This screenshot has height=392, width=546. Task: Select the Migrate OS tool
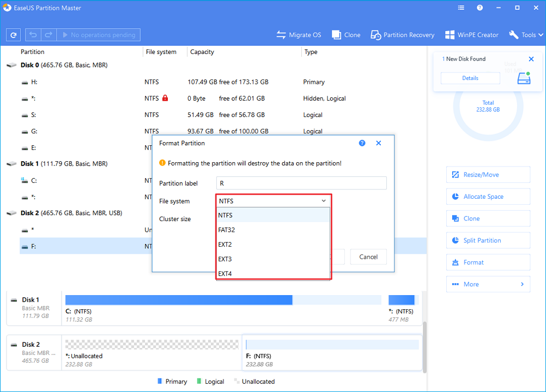[299, 34]
